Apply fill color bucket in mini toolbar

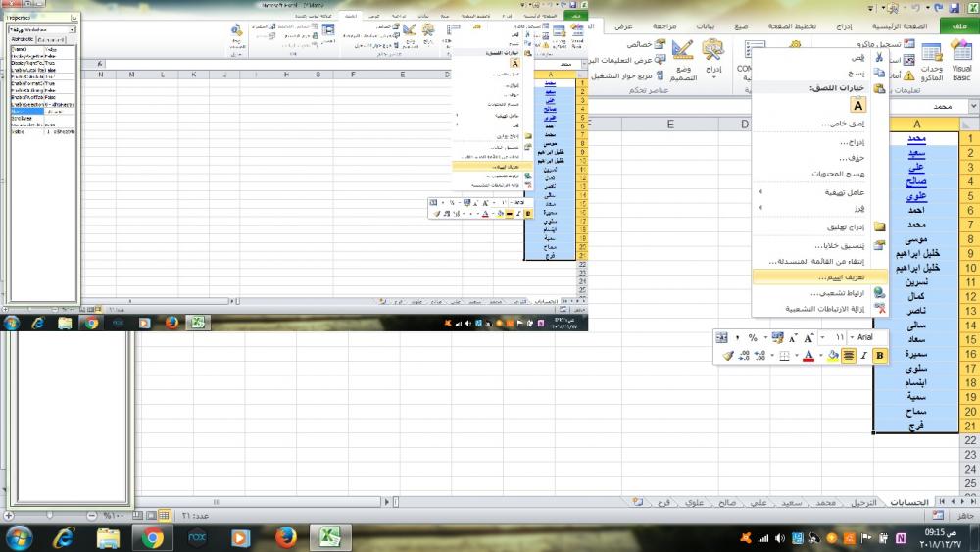click(831, 355)
